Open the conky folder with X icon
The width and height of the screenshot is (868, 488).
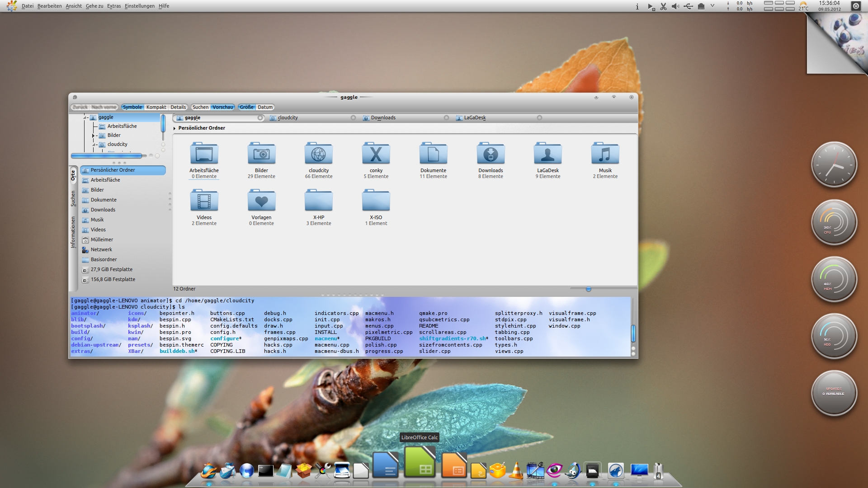coord(376,153)
